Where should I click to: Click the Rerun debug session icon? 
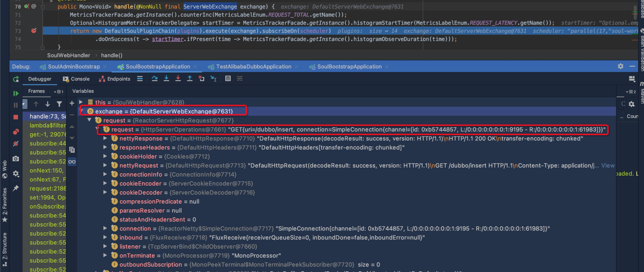tap(16, 79)
